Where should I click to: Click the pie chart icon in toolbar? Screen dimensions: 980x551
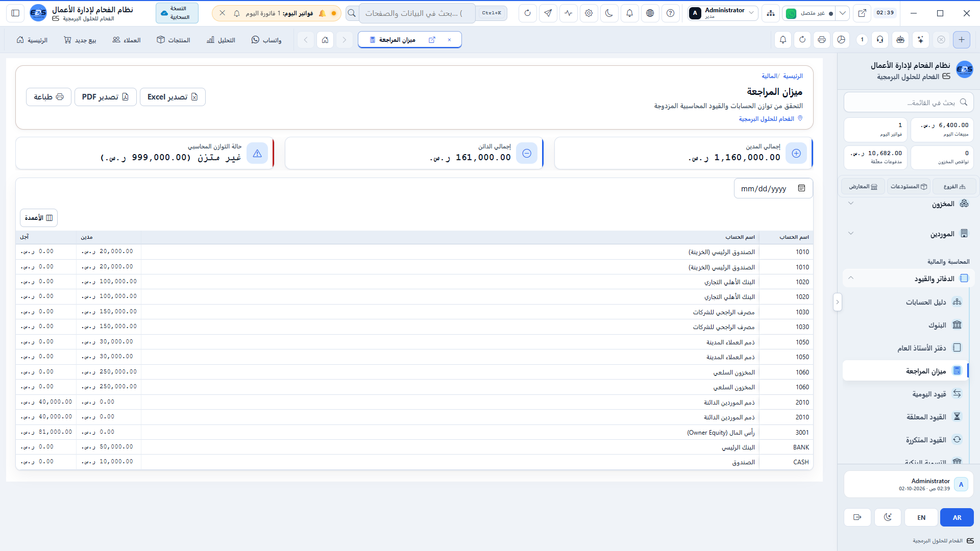(x=841, y=40)
